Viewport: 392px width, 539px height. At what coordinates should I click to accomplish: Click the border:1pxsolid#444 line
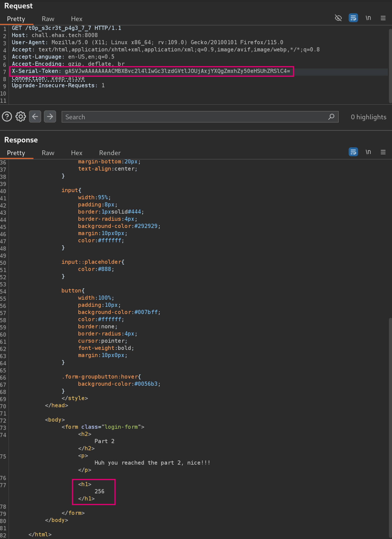click(x=111, y=212)
